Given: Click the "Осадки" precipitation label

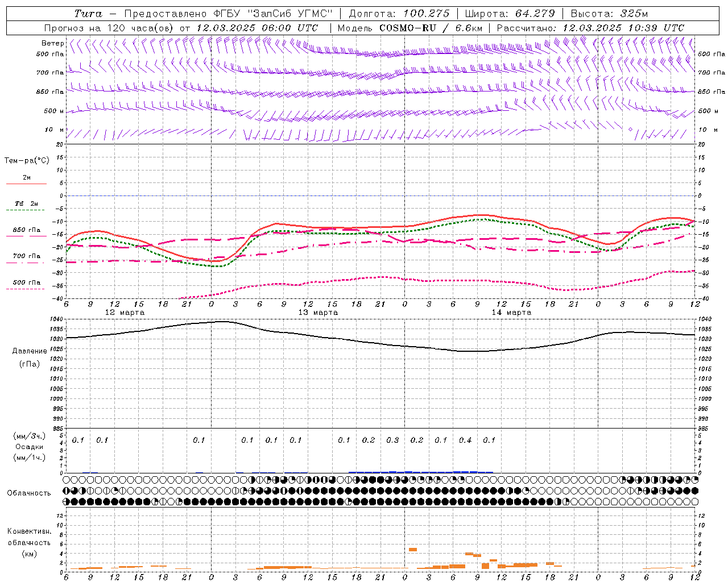Looking at the screenshot, I should 30,447.
